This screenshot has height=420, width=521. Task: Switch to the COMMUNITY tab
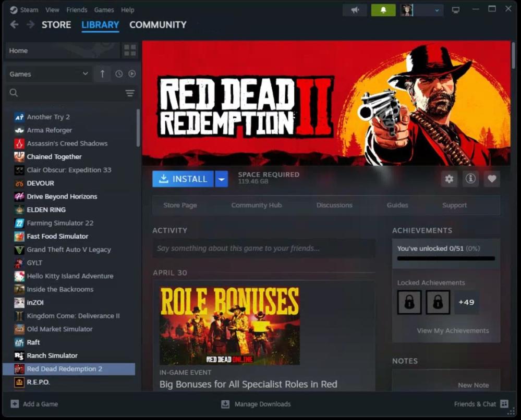pyautogui.click(x=158, y=25)
